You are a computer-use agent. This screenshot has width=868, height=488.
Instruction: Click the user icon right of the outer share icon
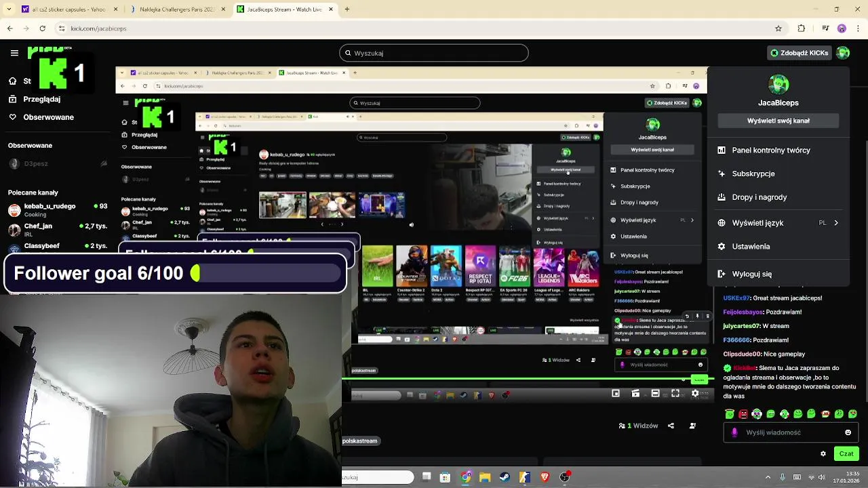[x=692, y=426]
